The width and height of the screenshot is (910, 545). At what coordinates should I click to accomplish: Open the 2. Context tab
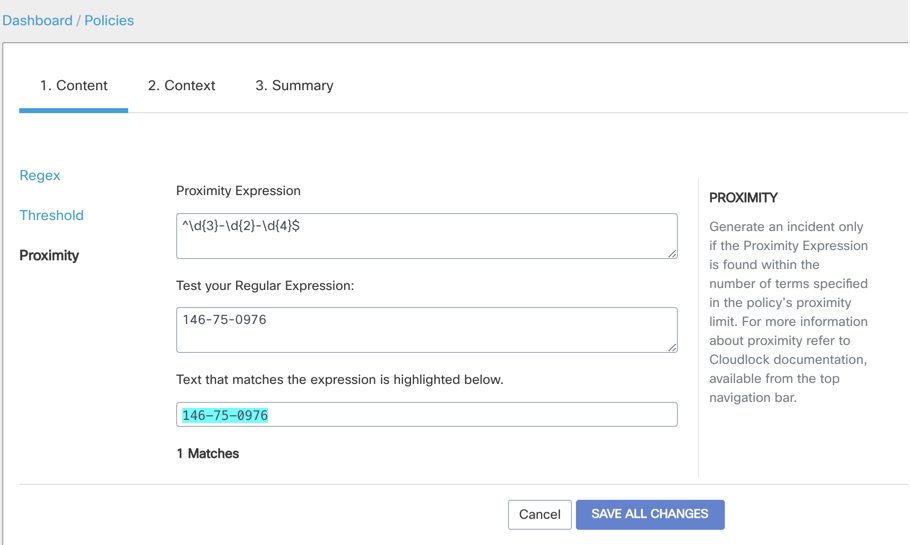(181, 86)
